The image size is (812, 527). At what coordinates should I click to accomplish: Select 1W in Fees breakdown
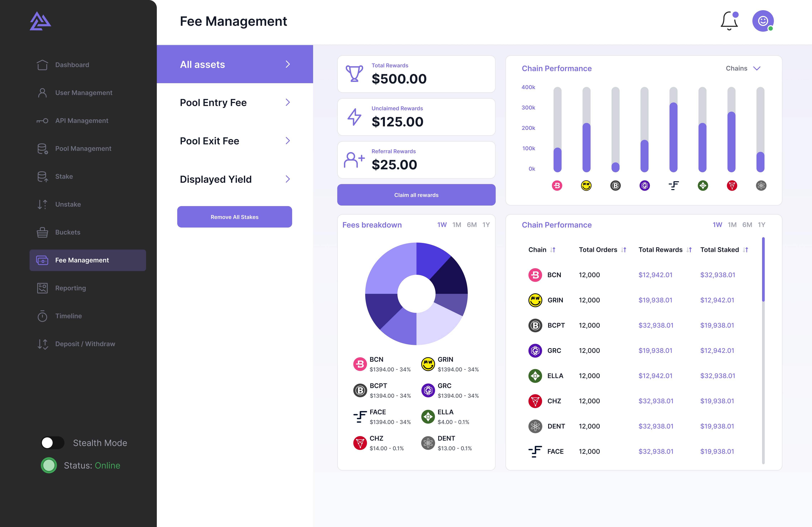point(442,225)
